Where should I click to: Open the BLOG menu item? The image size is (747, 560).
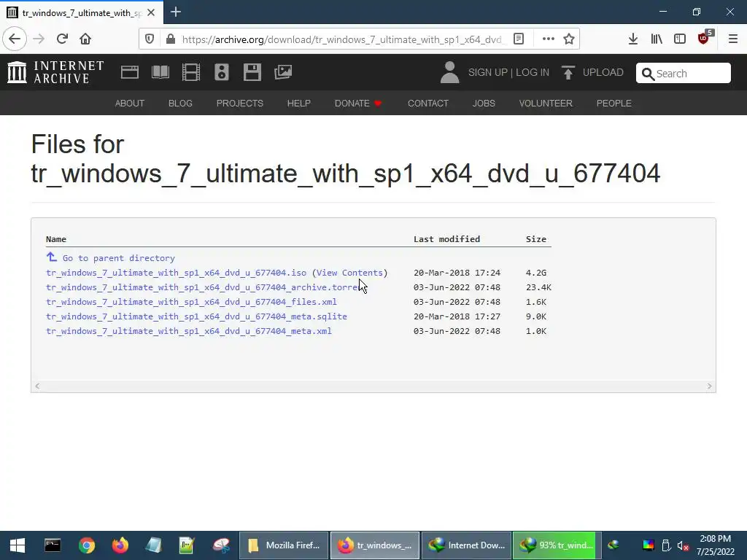[180, 104]
